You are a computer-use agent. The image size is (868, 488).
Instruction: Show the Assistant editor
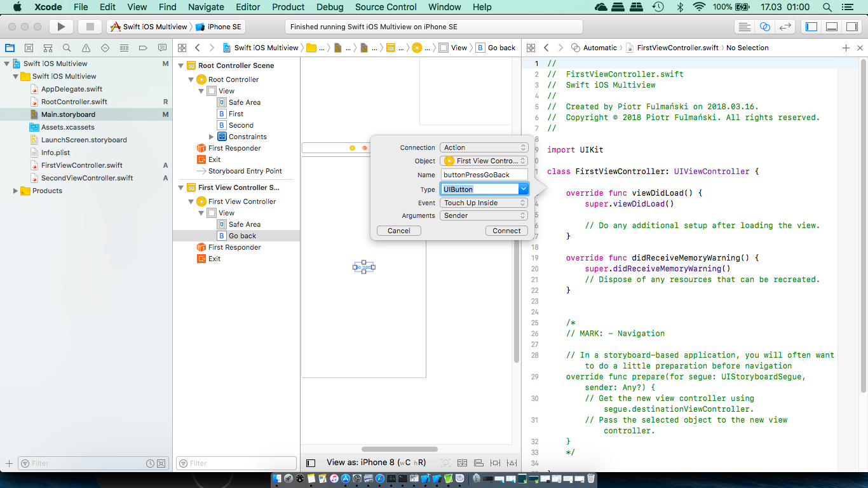765,27
